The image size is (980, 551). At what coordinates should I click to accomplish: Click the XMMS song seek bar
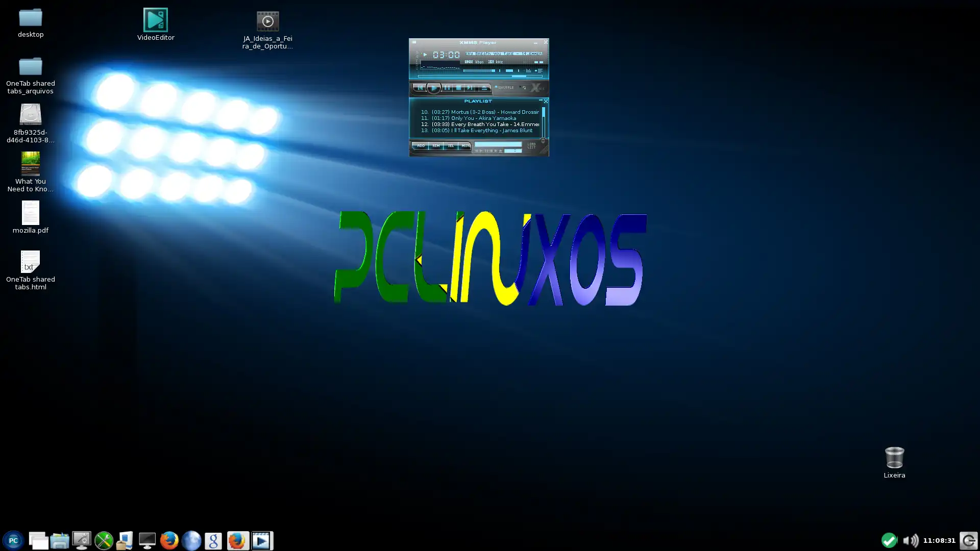pyautogui.click(x=480, y=77)
